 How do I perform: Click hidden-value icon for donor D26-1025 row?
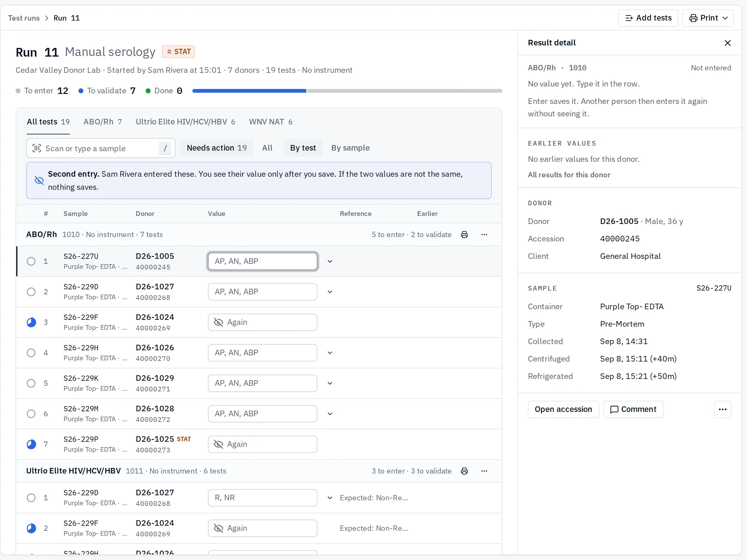(218, 444)
